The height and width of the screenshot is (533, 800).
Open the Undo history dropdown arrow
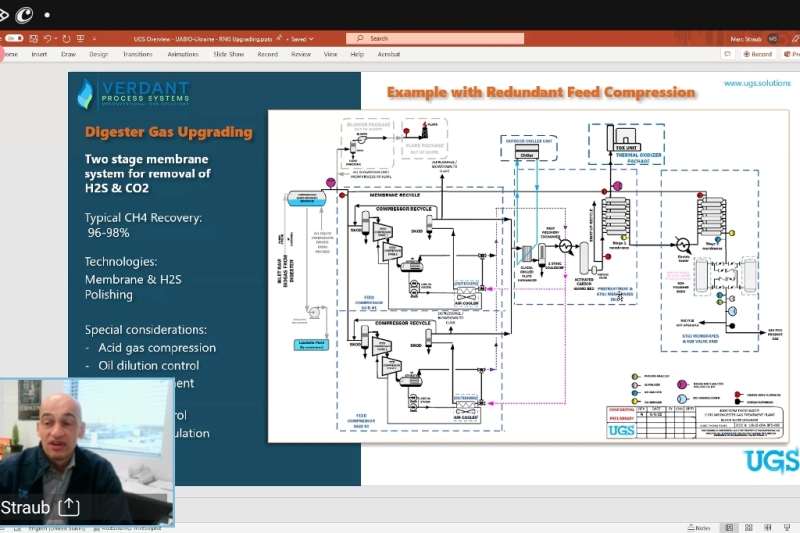pos(56,39)
